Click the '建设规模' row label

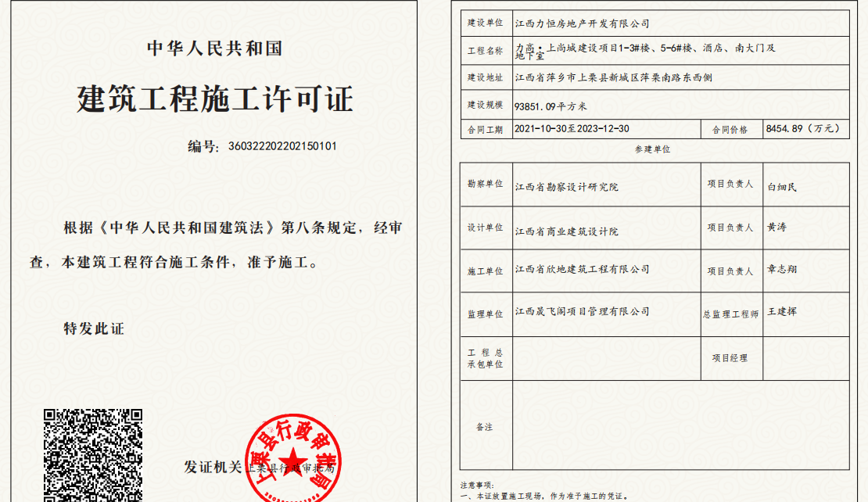[x=486, y=105]
